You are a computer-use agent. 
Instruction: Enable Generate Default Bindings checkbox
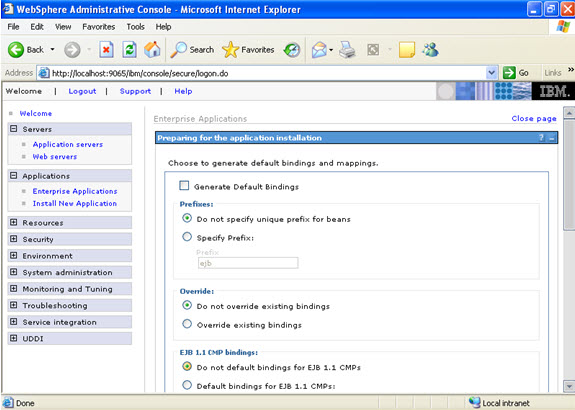click(x=184, y=186)
